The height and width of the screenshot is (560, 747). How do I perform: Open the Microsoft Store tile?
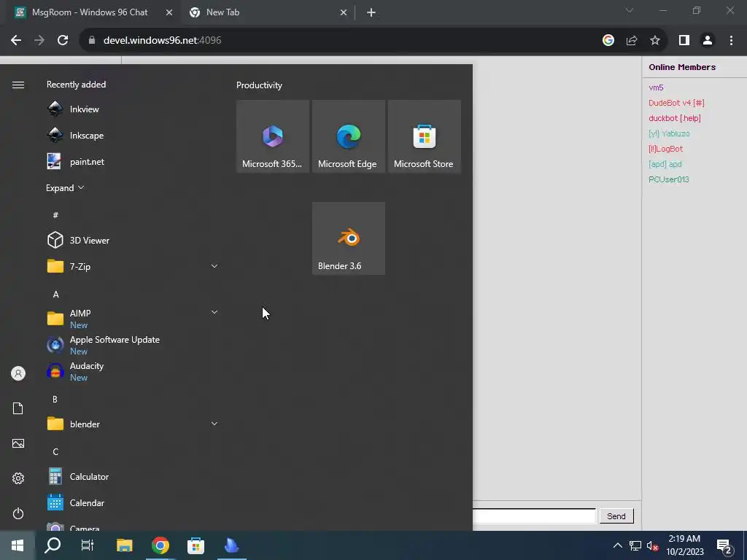click(x=424, y=136)
